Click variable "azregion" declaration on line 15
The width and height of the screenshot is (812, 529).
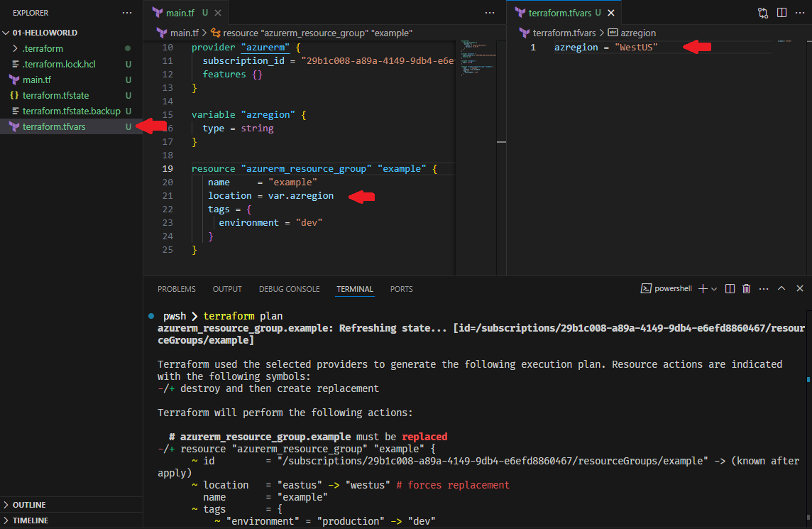tap(248, 114)
